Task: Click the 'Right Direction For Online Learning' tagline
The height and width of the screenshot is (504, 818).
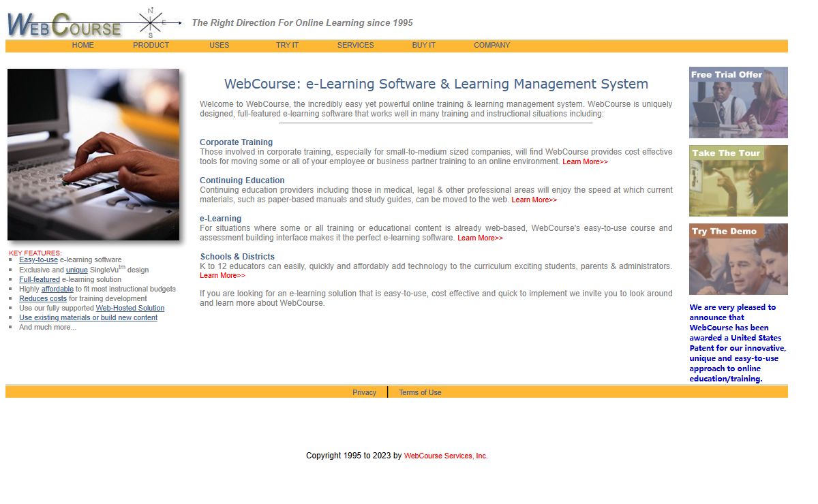Action: pos(302,22)
